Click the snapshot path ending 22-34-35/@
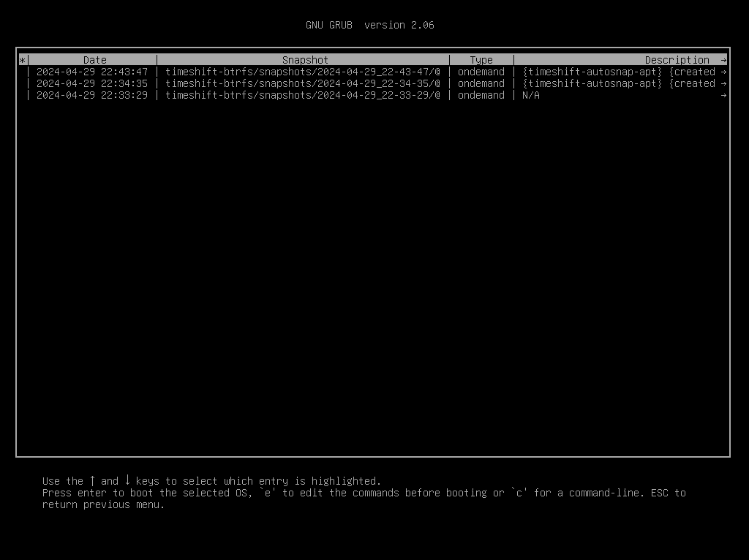 click(x=302, y=83)
